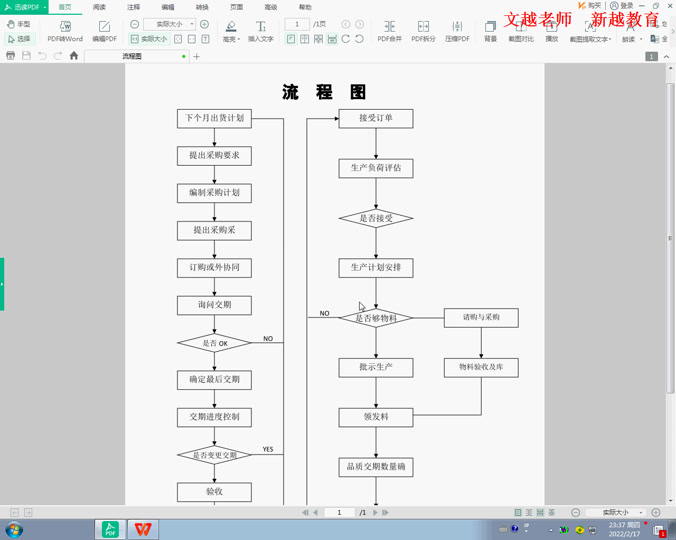Viewport: 676px width, 540px height.
Task: Click the zoom out minus icon
Action: click(135, 24)
